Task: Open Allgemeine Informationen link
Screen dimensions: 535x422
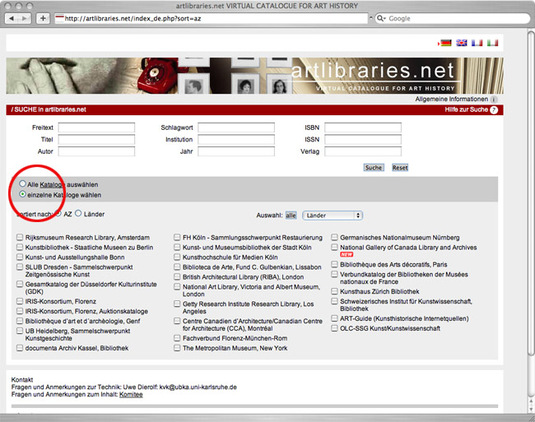Action: coord(451,99)
